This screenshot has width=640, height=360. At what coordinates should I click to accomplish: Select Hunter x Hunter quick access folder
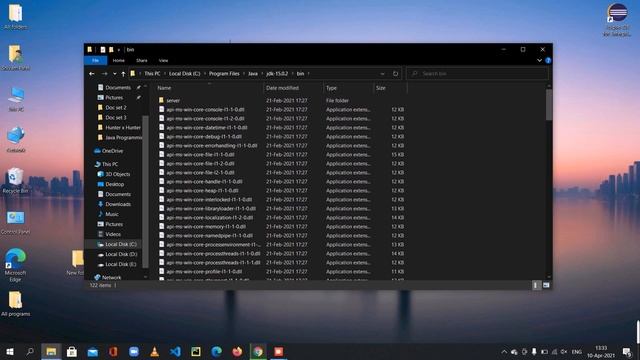point(119,128)
